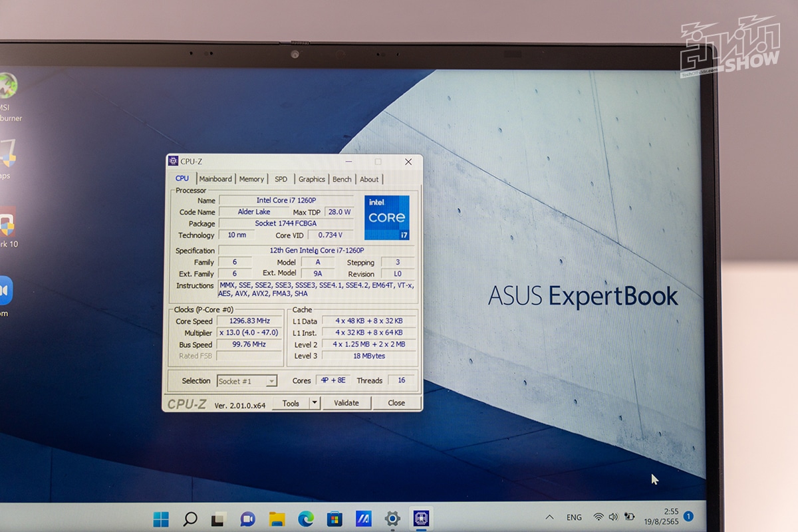
Task: Open the Windows Start menu
Action: click(x=161, y=519)
